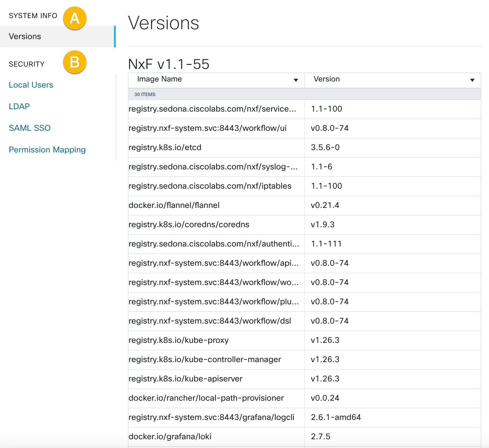Open the Image Name column filter dropdown
The image size is (489, 448).
click(x=296, y=79)
